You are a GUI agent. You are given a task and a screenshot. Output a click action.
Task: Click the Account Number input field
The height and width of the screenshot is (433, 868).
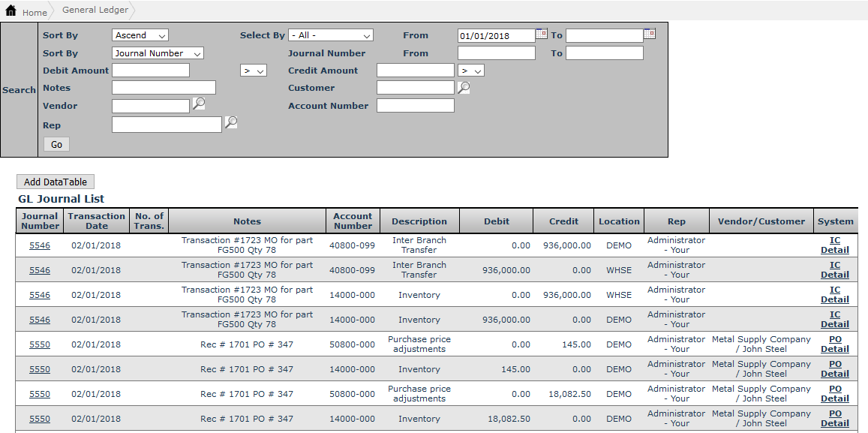click(415, 106)
